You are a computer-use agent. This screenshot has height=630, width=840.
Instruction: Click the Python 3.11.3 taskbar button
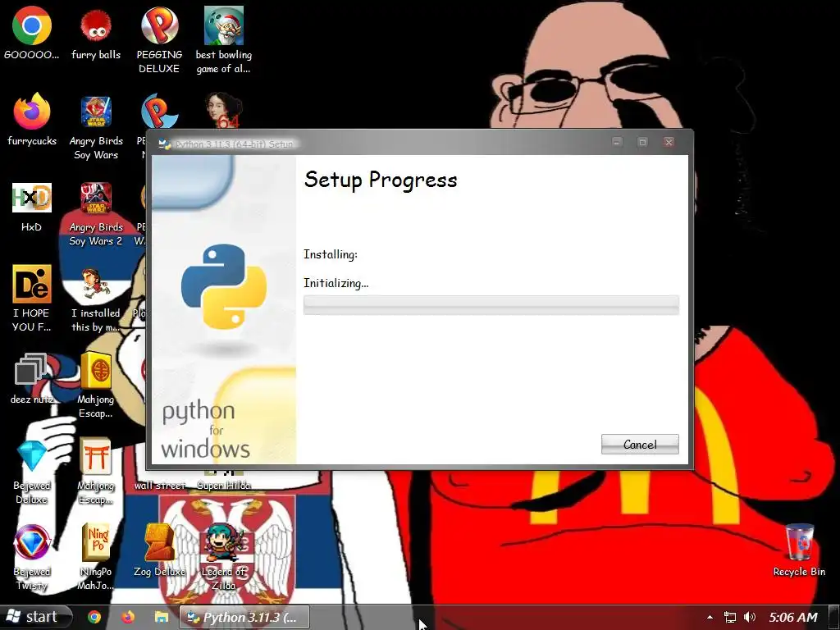point(244,617)
